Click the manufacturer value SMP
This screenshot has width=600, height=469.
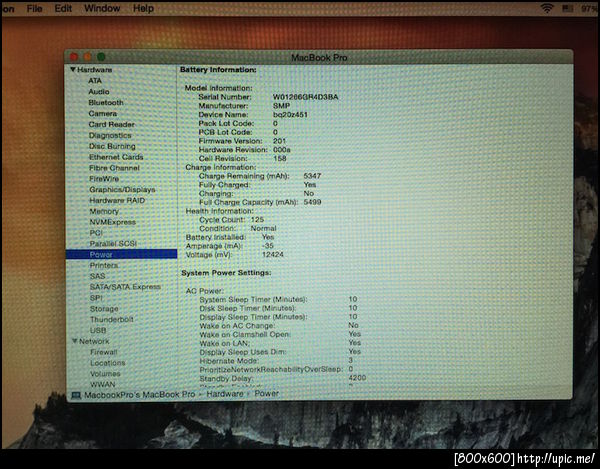(281, 106)
